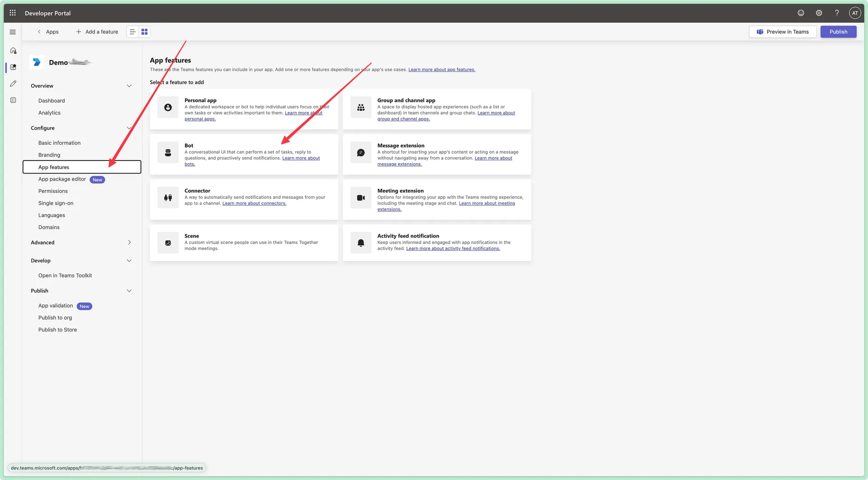Switch to list view layout
Screen dimensions: 868x480
click(x=132, y=32)
